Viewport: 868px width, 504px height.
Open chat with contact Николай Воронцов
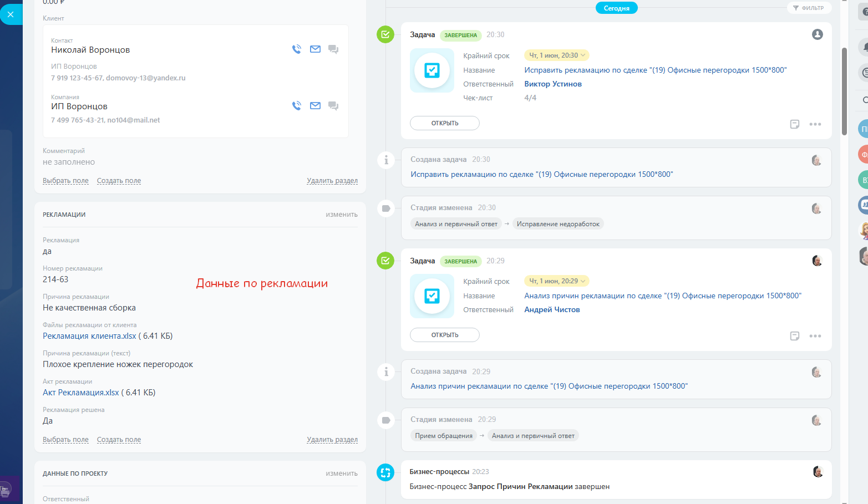[333, 49]
